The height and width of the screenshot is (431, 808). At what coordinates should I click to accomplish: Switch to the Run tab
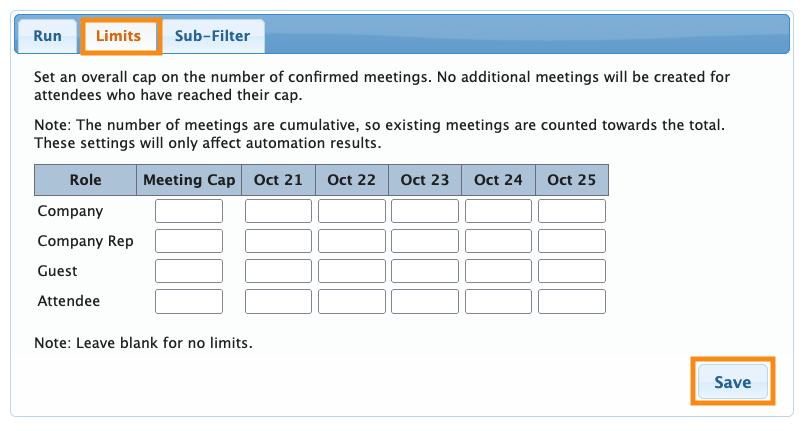click(x=47, y=37)
